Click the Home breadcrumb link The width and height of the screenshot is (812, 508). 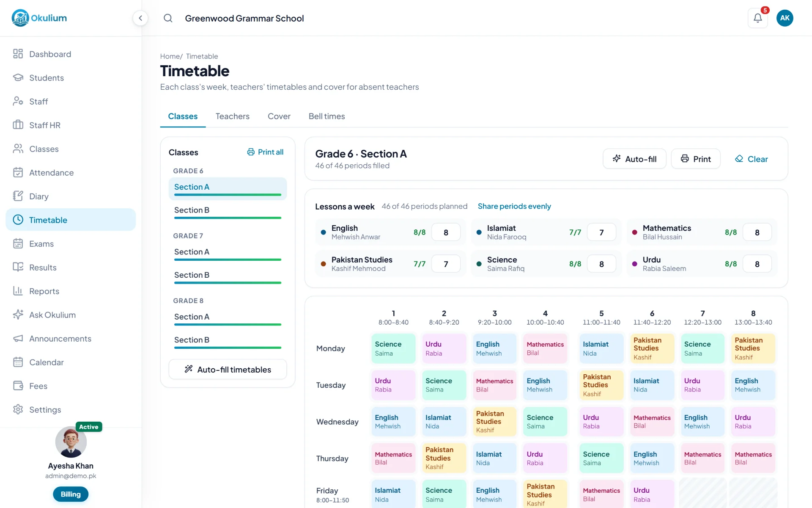(170, 56)
